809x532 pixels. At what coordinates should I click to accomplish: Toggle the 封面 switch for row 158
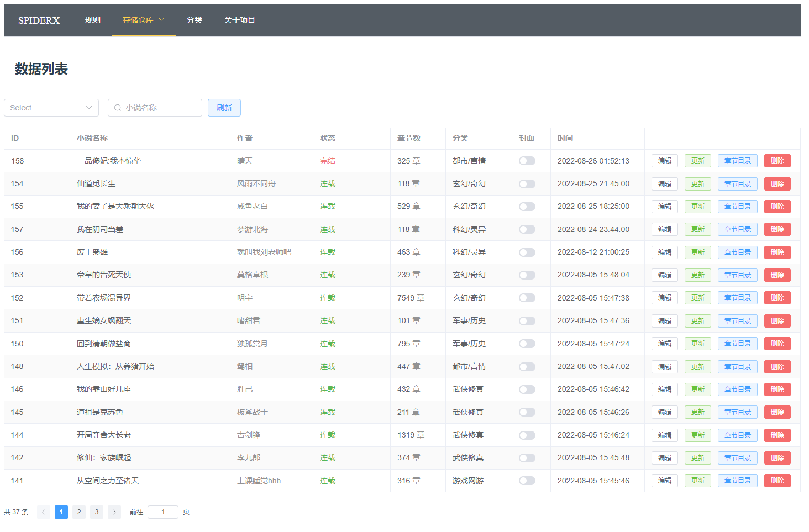tap(527, 161)
